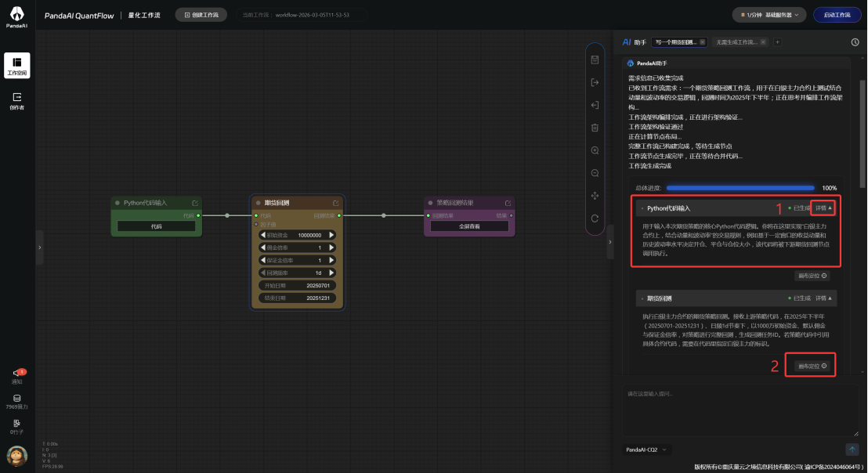
Task: Open the 创作者 creator sidebar item
Action: 17,101
